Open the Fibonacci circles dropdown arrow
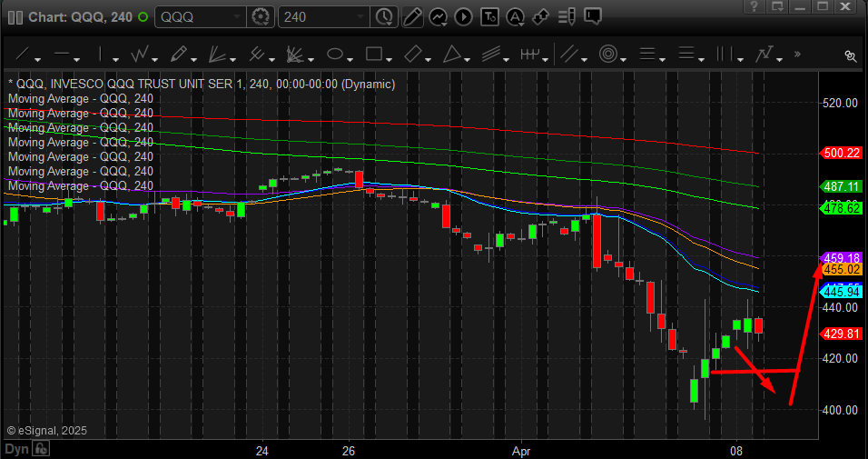 click(624, 59)
